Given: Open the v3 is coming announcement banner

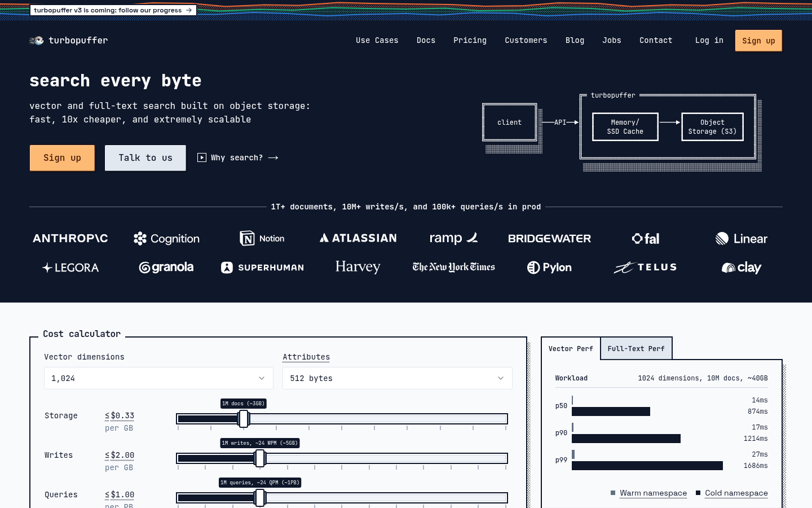Looking at the screenshot, I should pyautogui.click(x=113, y=10).
